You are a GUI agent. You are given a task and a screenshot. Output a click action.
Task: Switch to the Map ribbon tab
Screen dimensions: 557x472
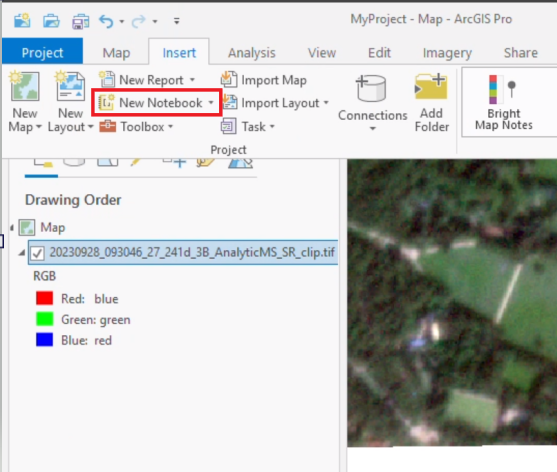(x=116, y=53)
